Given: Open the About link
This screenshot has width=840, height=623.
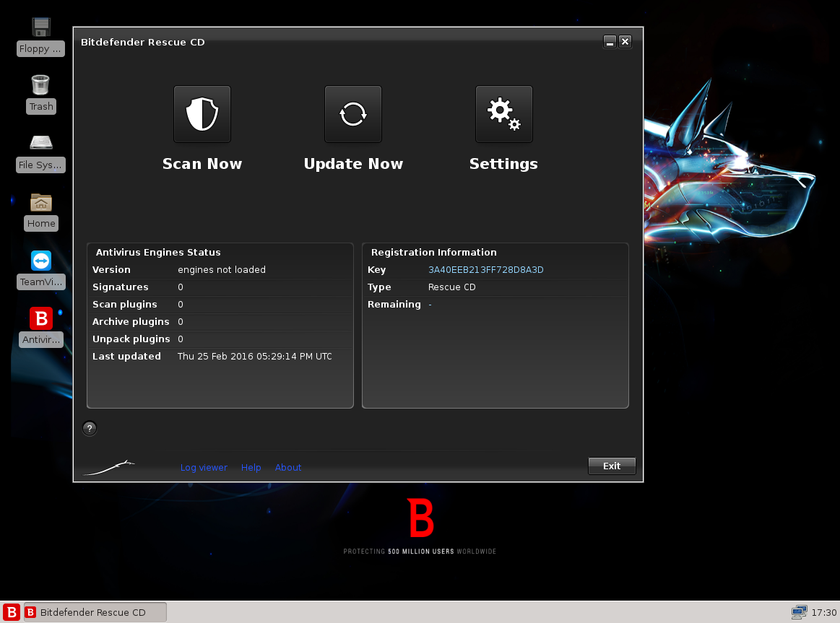Looking at the screenshot, I should [x=288, y=468].
